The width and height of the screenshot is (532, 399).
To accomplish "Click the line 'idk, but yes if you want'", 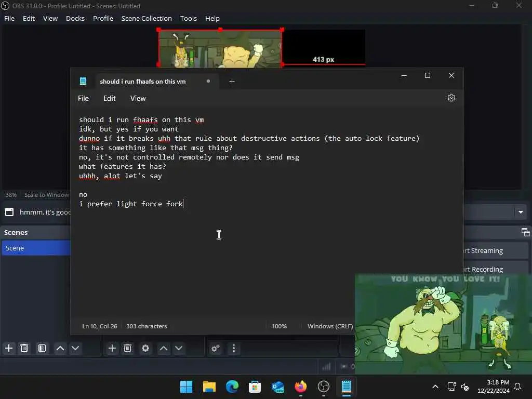I will pyautogui.click(x=129, y=129).
